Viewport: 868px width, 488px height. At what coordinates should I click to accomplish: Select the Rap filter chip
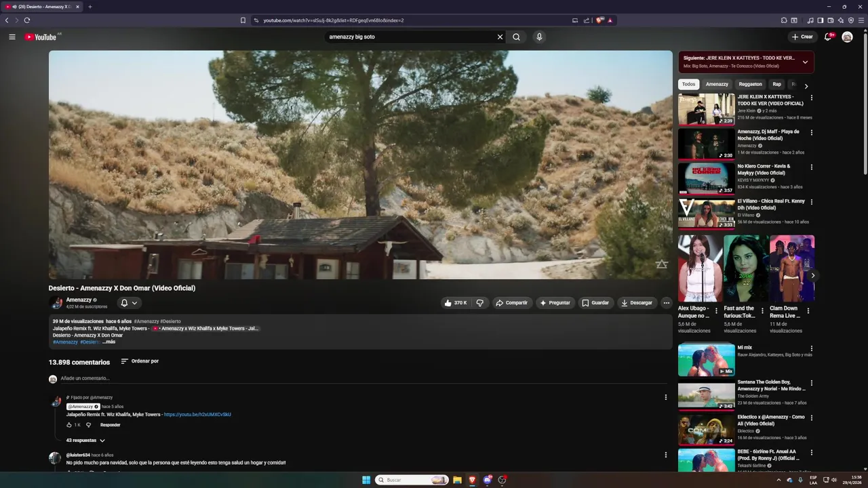(x=776, y=84)
